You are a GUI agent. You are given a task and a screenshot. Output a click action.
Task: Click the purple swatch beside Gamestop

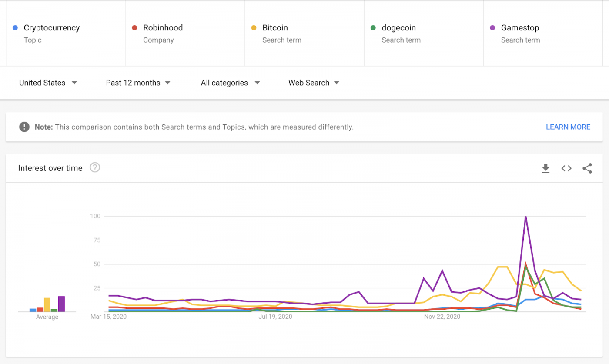492,27
